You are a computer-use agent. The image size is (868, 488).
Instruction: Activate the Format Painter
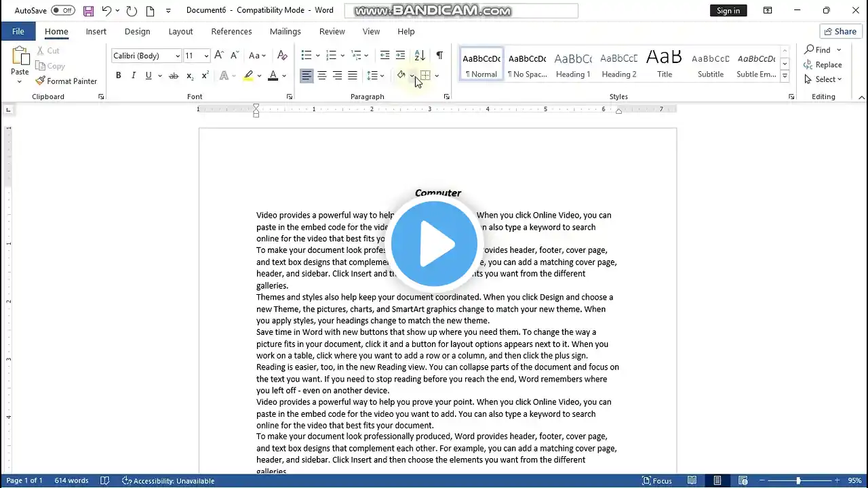[x=66, y=81]
